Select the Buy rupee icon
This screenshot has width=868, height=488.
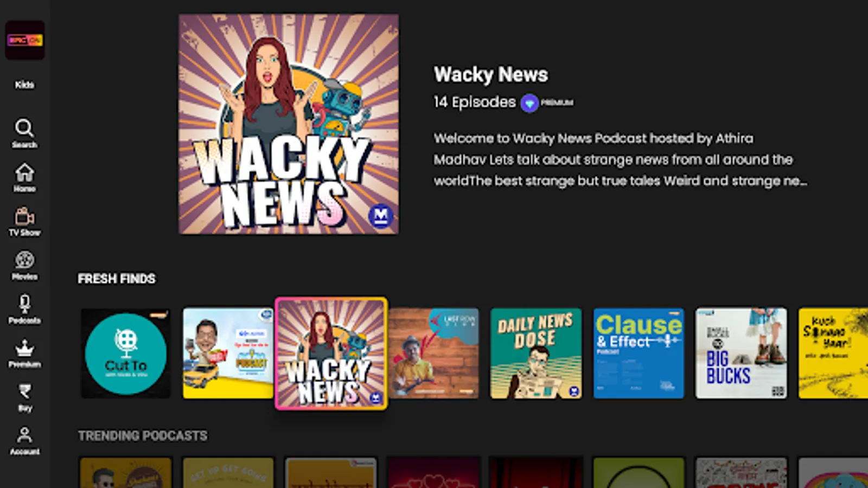pos(24,392)
